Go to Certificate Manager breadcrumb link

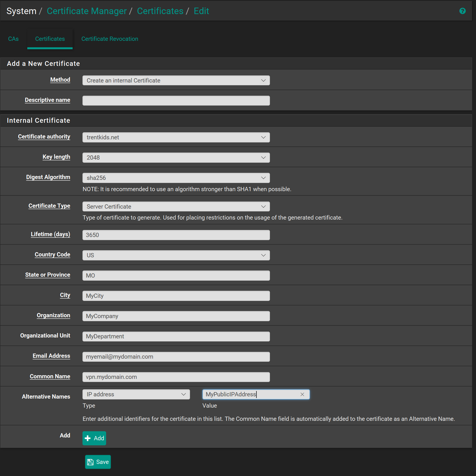click(x=87, y=11)
